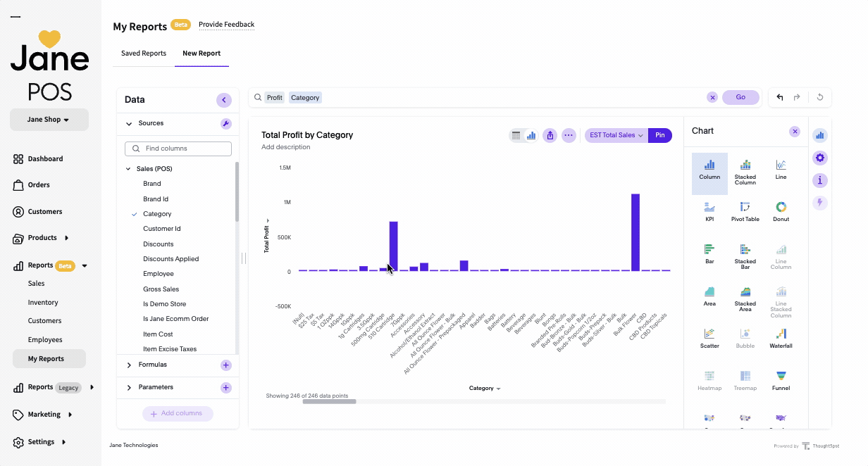Open the Employees report
The height and width of the screenshot is (466, 868).
pos(45,340)
